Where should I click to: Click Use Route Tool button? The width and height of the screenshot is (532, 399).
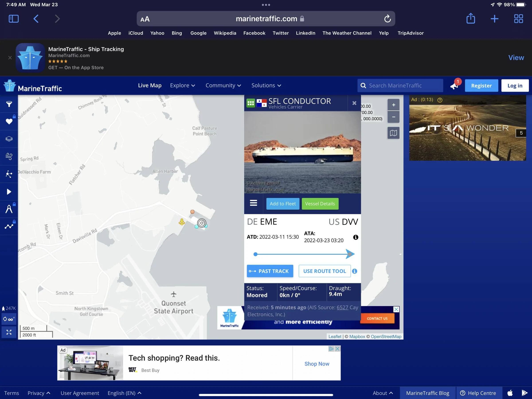tap(325, 271)
